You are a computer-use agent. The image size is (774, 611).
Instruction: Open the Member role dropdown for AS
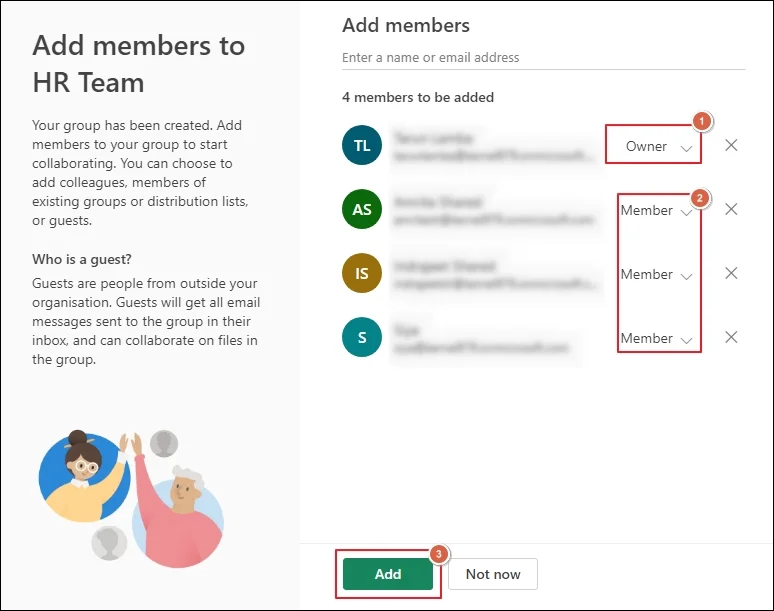[x=657, y=210]
